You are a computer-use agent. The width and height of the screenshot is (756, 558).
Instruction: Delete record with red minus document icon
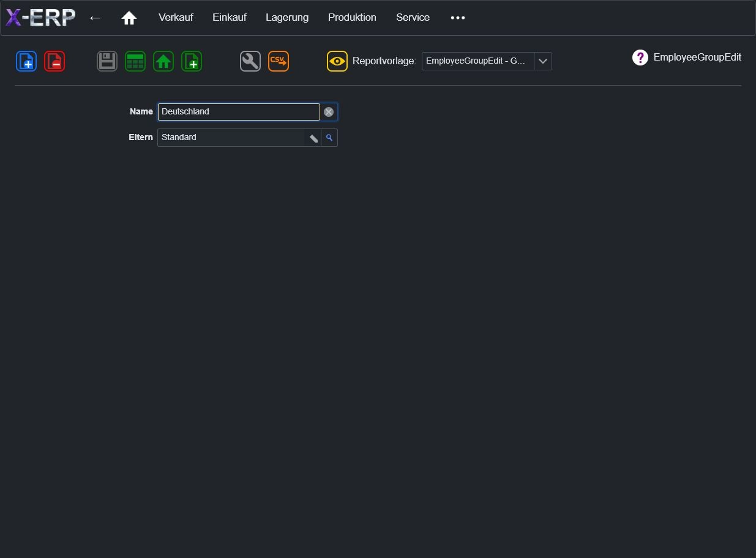tap(54, 61)
